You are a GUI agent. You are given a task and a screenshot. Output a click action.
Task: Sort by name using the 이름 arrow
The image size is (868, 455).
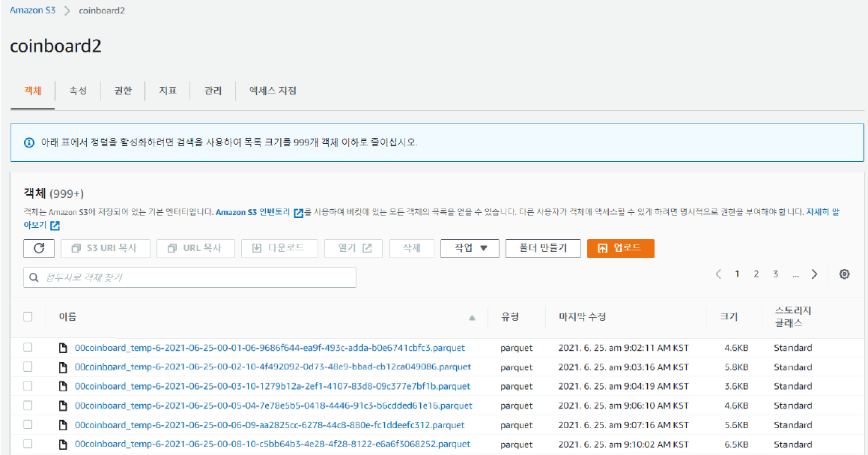click(x=473, y=318)
